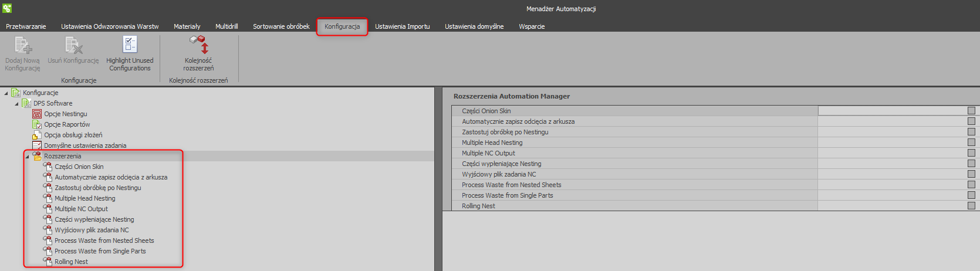Open the Ustawienia Importu tab
The height and width of the screenshot is (271, 980).
tap(402, 26)
